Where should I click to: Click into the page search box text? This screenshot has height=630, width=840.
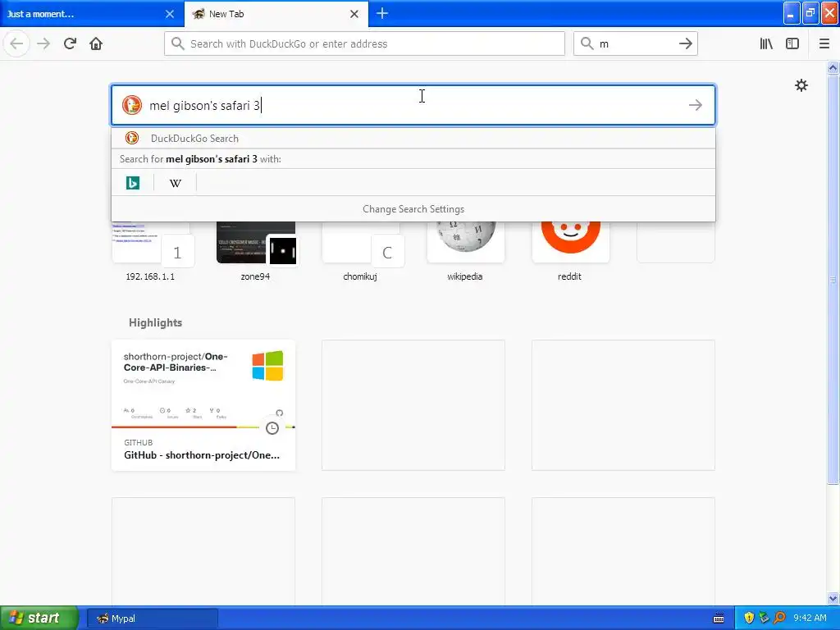[x=413, y=105]
